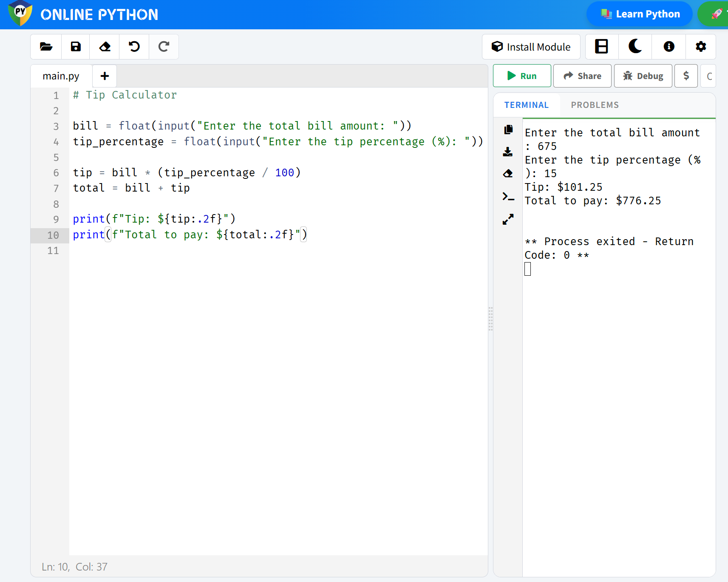The height and width of the screenshot is (582, 728).
Task: Click the panel divider handle
Action: (490, 319)
